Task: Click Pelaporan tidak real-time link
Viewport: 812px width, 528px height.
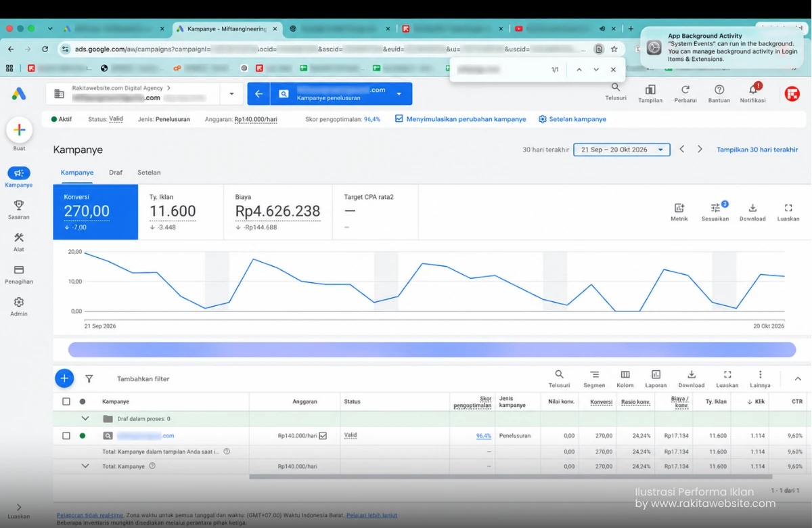Action: coord(90,515)
